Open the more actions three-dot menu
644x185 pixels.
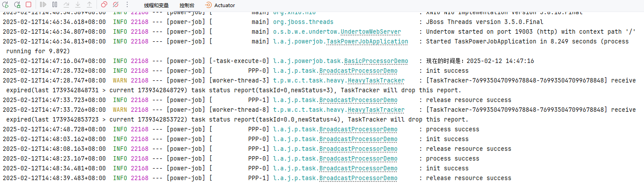pyautogui.click(x=127, y=5)
